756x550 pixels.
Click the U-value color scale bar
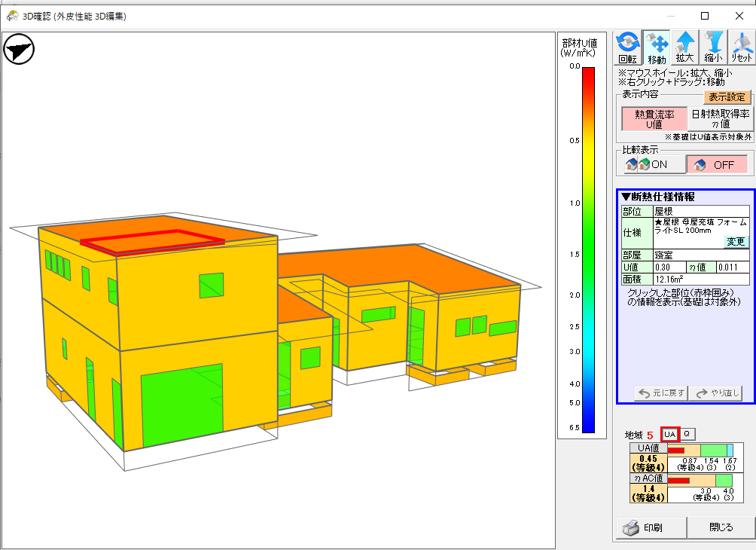tap(588, 249)
